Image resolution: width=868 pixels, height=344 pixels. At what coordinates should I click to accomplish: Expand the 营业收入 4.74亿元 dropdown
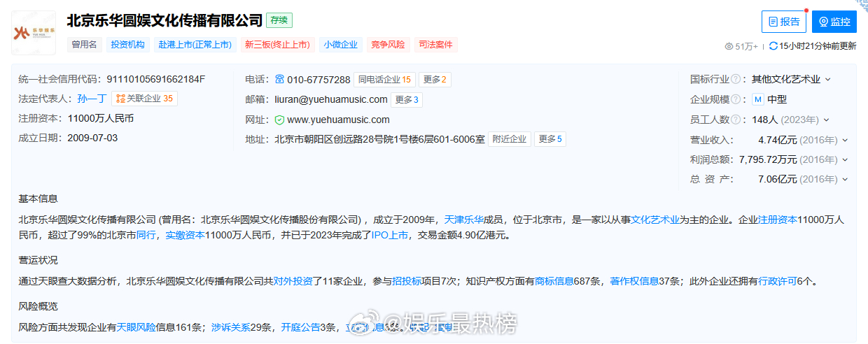point(845,140)
